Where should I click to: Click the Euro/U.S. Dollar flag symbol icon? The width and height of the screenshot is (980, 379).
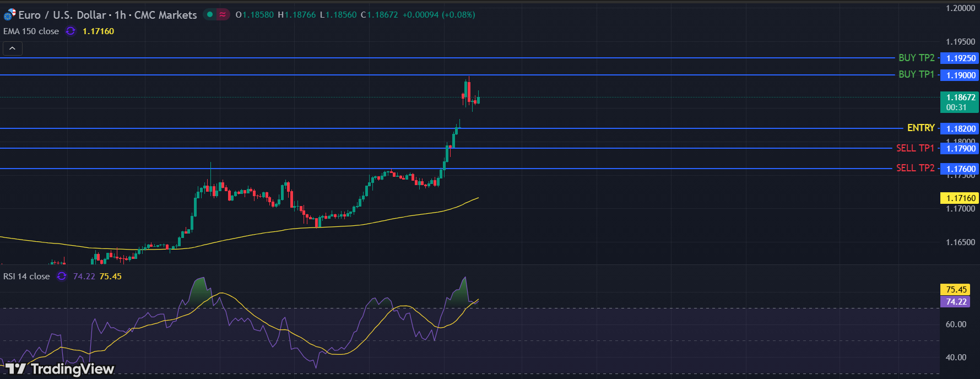(10, 15)
